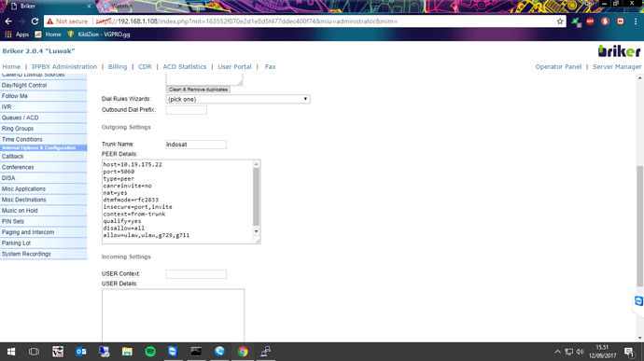The width and height of the screenshot is (644, 361).
Task: Open the Dial Rules Wizards dropdown
Action: [238, 99]
